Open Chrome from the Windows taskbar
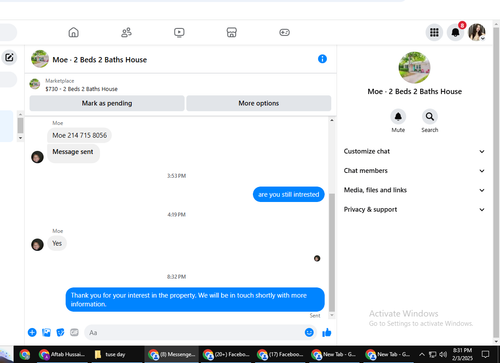 tap(24, 354)
